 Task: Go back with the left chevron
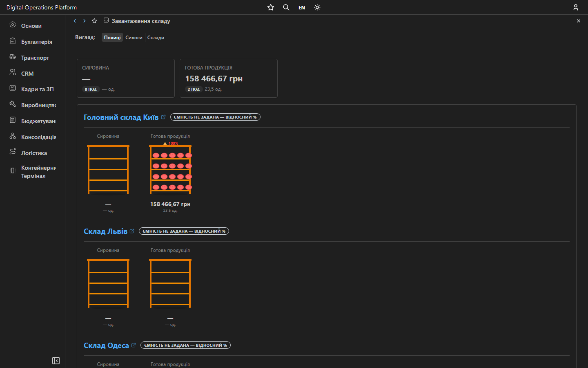(x=75, y=21)
